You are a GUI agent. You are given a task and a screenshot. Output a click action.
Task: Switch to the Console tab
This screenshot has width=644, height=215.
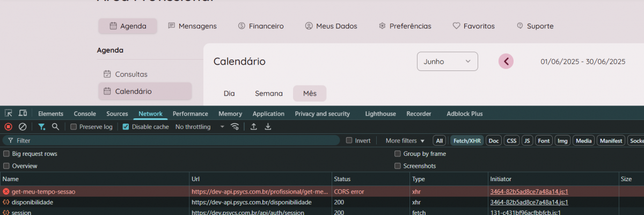85,114
